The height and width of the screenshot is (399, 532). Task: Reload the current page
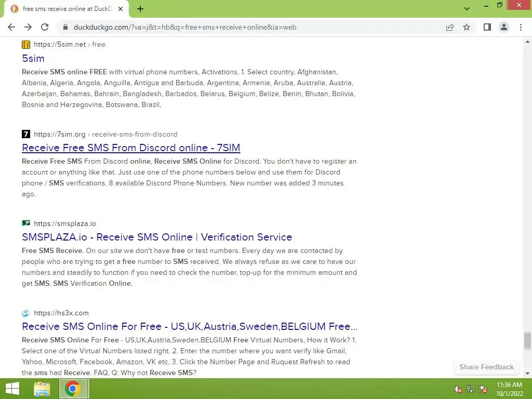click(x=45, y=27)
